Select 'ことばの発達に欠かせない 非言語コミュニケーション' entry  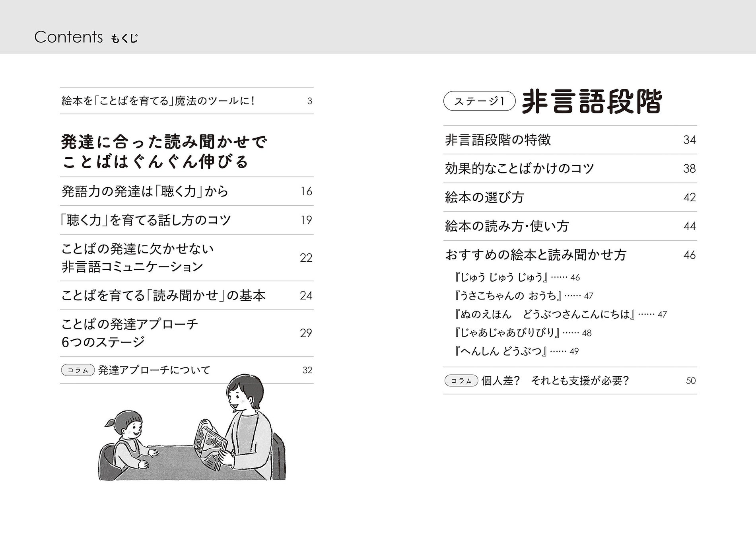click(138, 257)
